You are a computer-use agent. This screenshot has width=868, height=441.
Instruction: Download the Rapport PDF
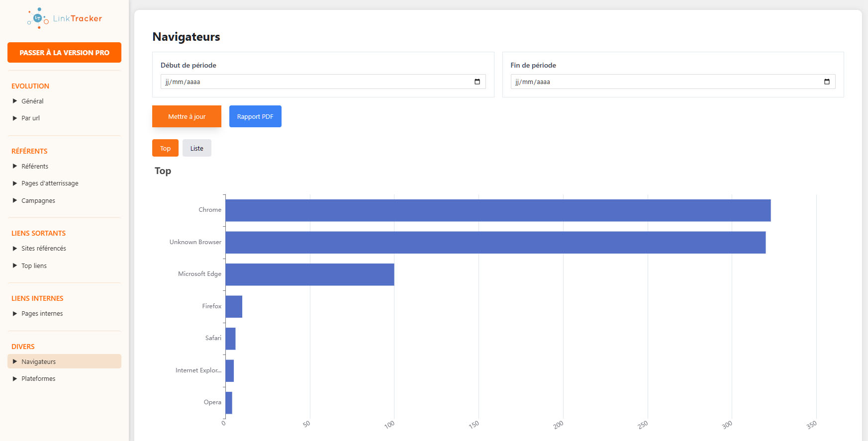point(255,116)
